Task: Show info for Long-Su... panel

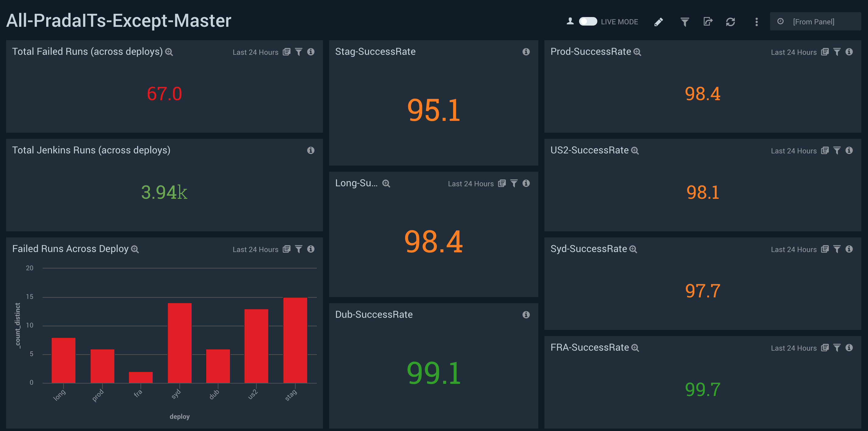Action: (526, 184)
